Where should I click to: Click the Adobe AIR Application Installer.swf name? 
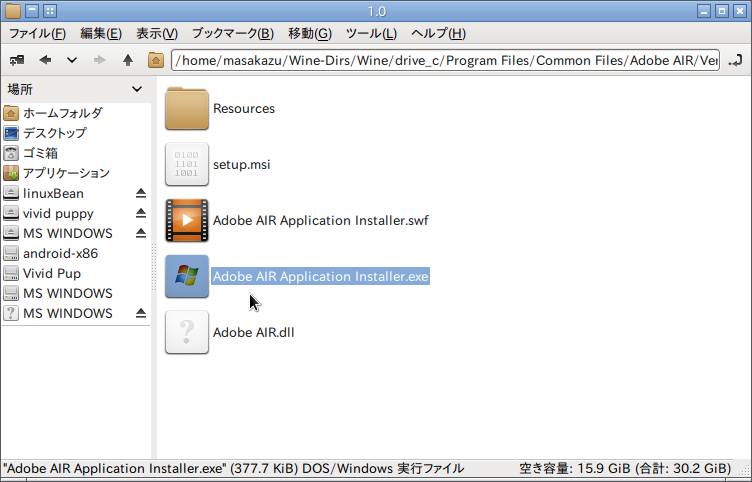(320, 221)
